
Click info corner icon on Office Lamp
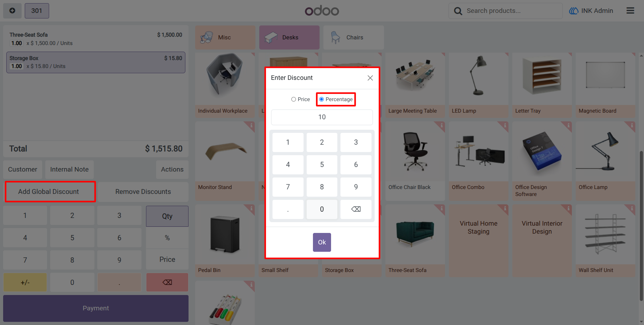point(631,126)
